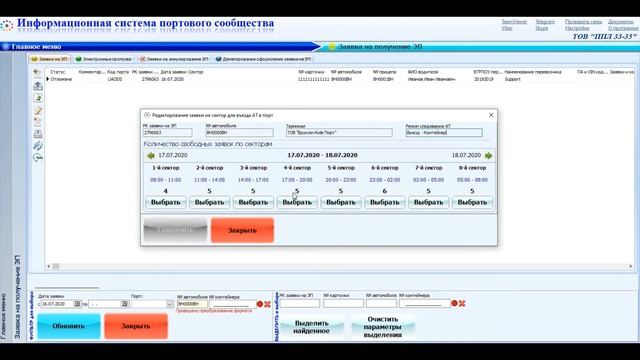Choose sector 6 (23:00 - 02:00) with Выбрать
Screen dimensions: 640x360
[384, 202]
